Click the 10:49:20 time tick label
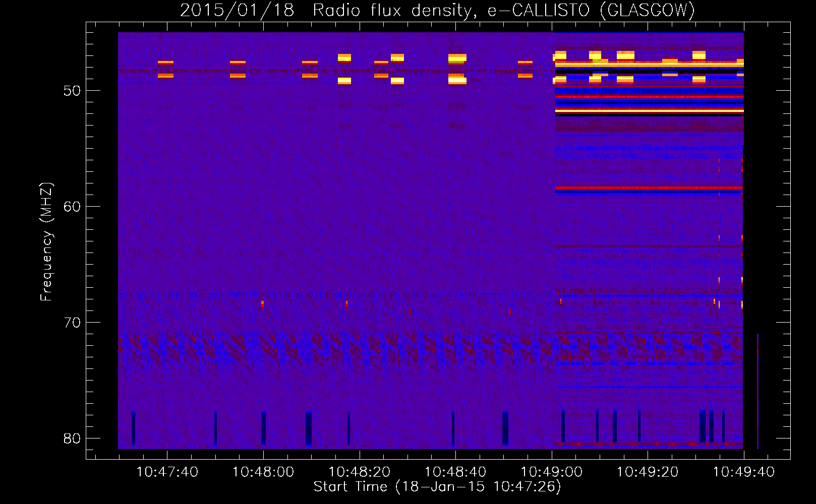This screenshot has width=816, height=504. [x=648, y=472]
